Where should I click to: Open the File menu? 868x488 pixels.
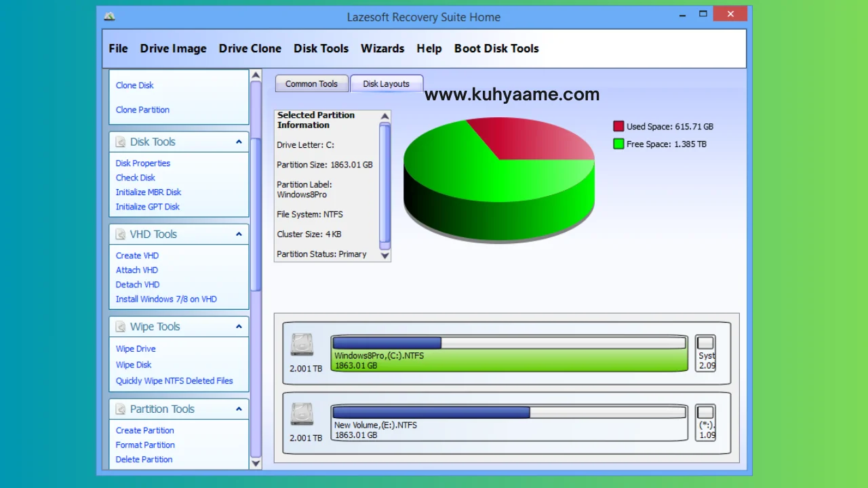coord(118,49)
